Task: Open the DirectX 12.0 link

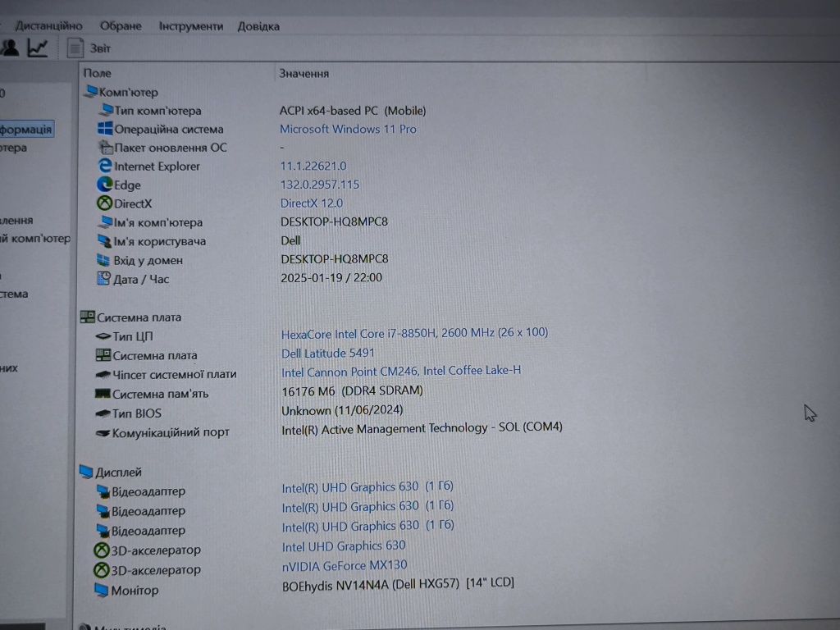Action: coord(311,203)
